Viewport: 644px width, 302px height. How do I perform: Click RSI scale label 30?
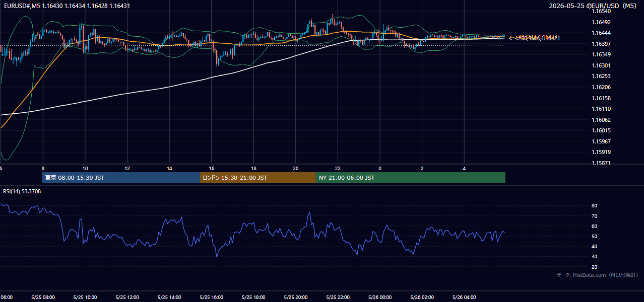(594, 257)
